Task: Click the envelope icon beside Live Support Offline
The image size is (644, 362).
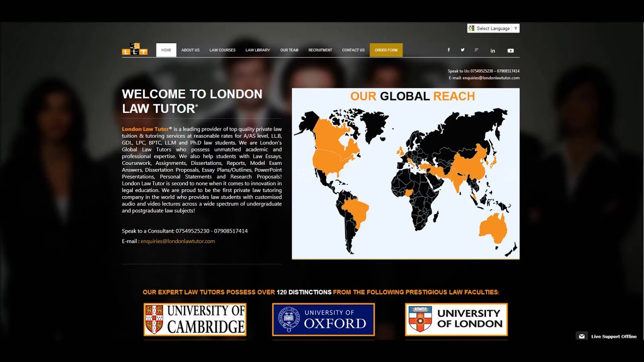Action: [x=582, y=336]
